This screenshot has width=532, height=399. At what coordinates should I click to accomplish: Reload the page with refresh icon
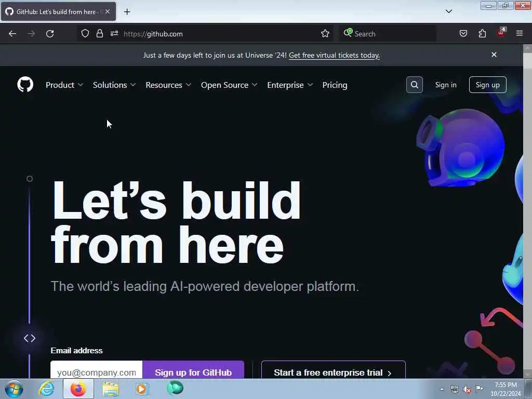coord(50,34)
